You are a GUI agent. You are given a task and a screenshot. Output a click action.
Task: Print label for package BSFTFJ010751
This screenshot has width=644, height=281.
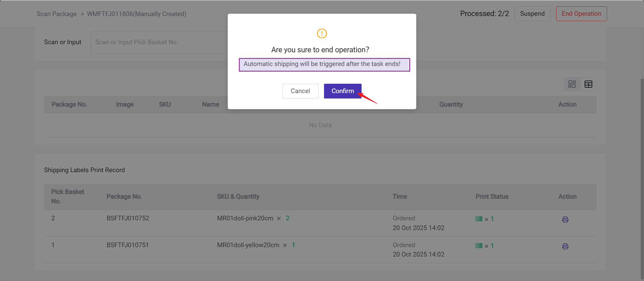(x=565, y=247)
